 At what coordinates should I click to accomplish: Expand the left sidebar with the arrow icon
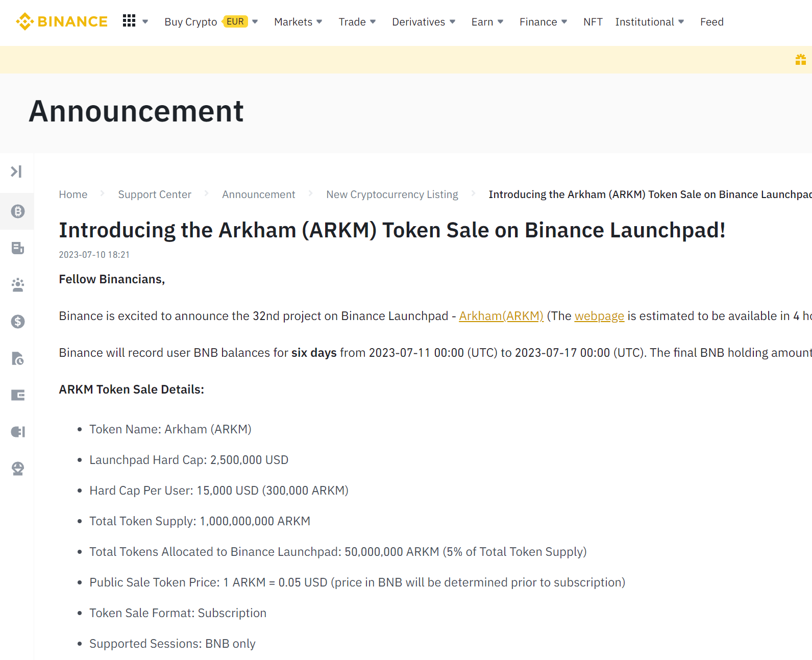(x=16, y=172)
